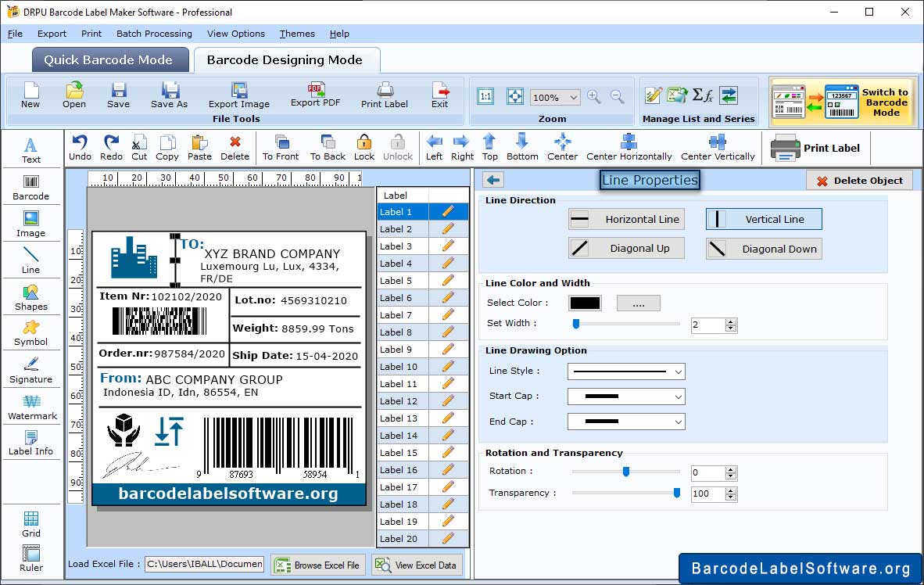The width and height of the screenshot is (924, 585).
Task: Bring selected object To Front
Action: point(281,148)
